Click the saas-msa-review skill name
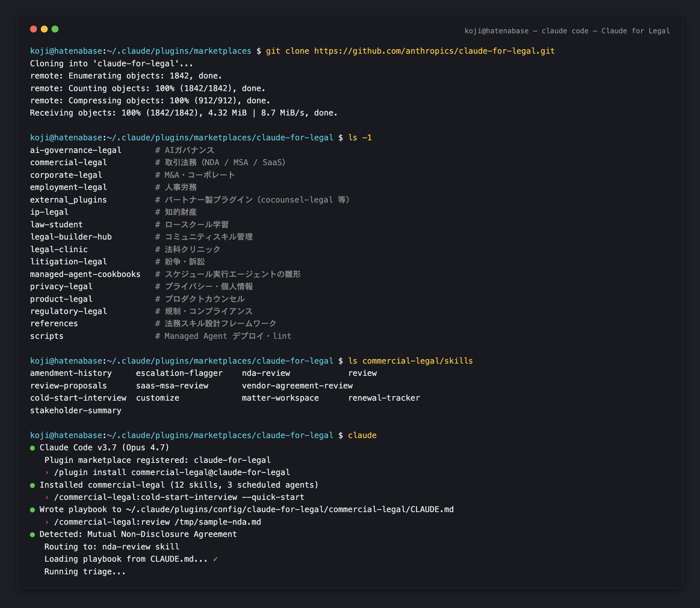 point(172,386)
